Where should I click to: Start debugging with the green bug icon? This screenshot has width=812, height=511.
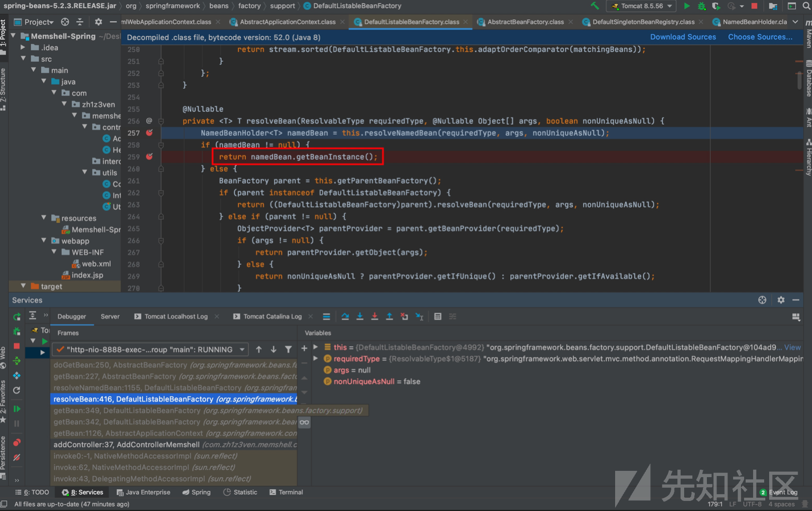[x=701, y=6]
